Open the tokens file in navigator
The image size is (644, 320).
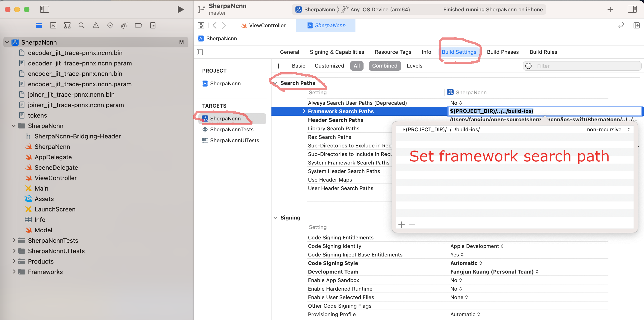click(33, 115)
